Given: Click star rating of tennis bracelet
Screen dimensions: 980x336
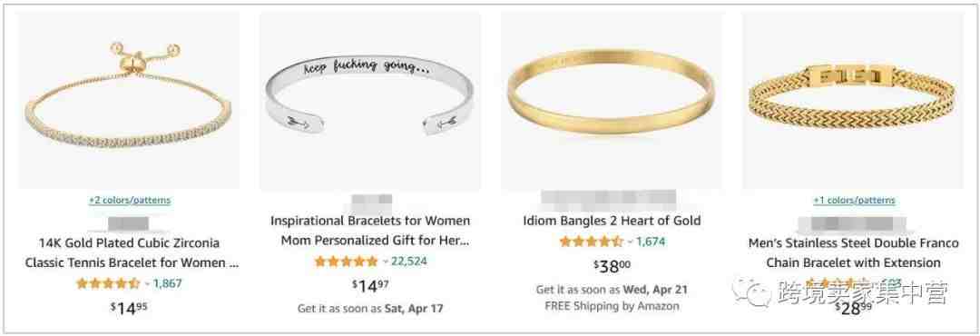Looking at the screenshot, I should tap(107, 283).
